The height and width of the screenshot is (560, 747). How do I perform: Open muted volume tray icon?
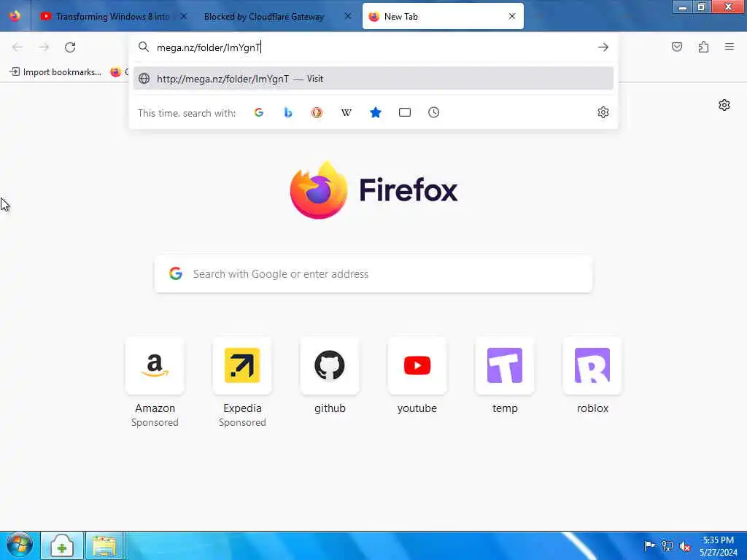click(686, 546)
